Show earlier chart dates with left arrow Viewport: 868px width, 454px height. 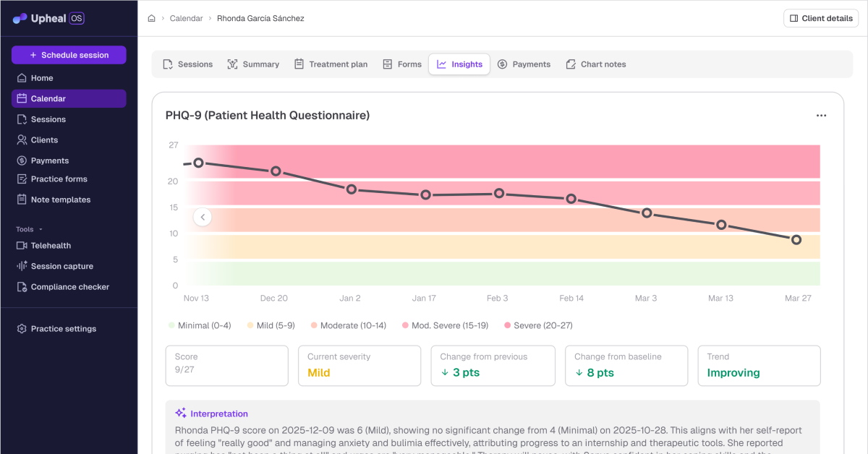click(203, 217)
